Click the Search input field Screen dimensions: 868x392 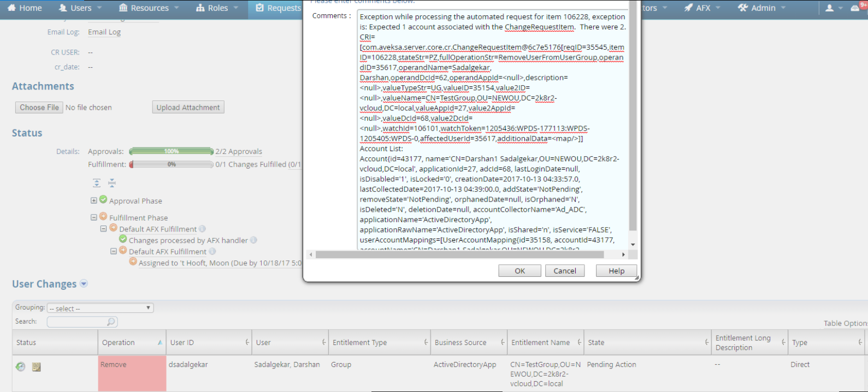click(82, 322)
